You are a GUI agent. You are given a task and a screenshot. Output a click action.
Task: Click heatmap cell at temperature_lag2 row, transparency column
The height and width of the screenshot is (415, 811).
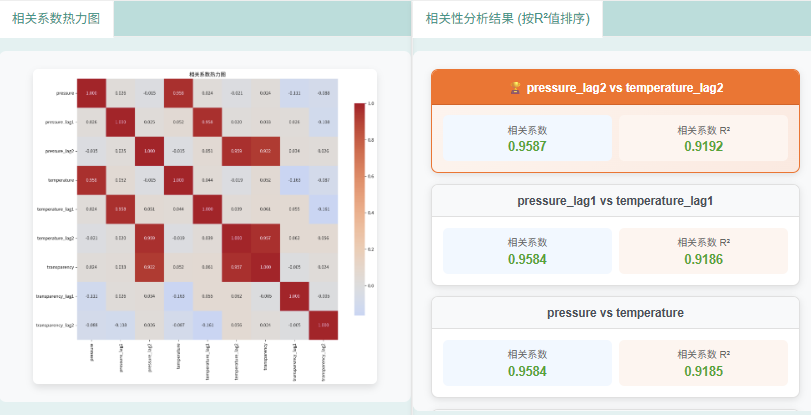point(265,238)
